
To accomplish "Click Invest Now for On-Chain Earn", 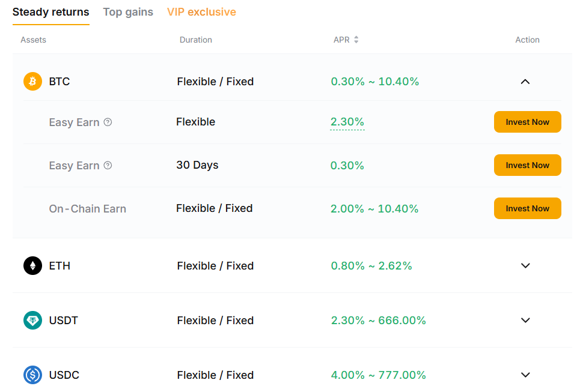I will [527, 208].
